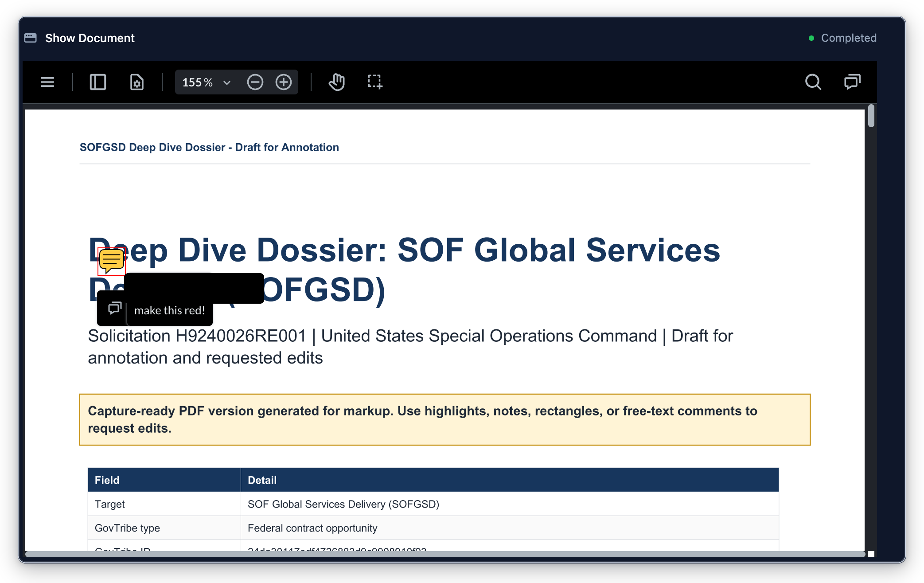The image size is (924, 583).
Task: Click the vertical scrollbar thumb
Action: (871, 116)
